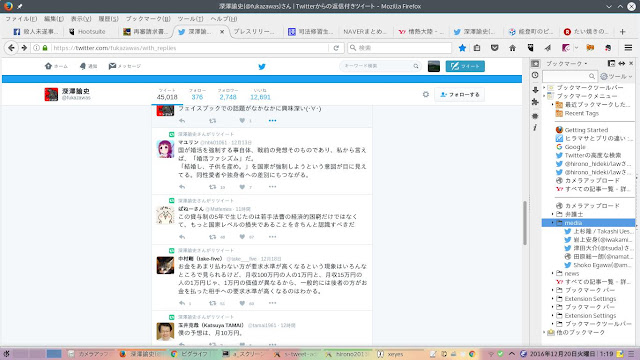640x360 pixels.
Task: Open the ブックマーク menu in menu bar
Action: click(148, 19)
